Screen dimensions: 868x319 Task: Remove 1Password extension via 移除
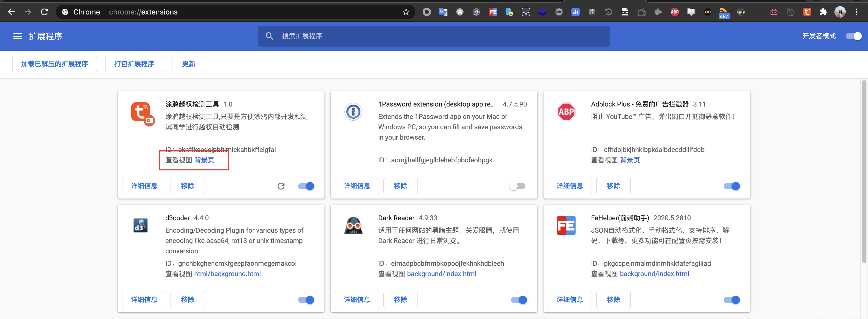[x=401, y=186]
